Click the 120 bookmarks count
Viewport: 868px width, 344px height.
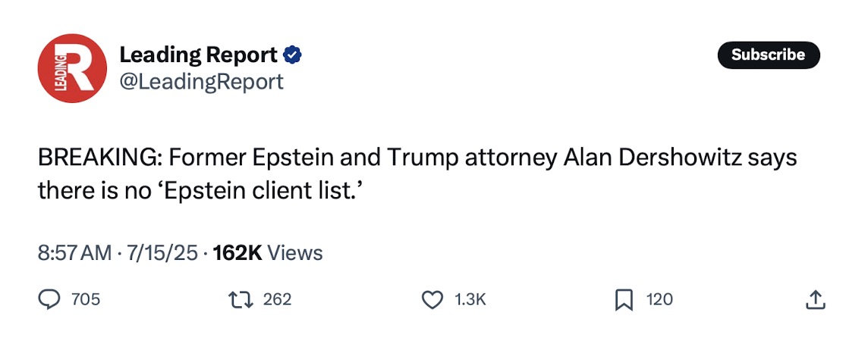(x=659, y=300)
